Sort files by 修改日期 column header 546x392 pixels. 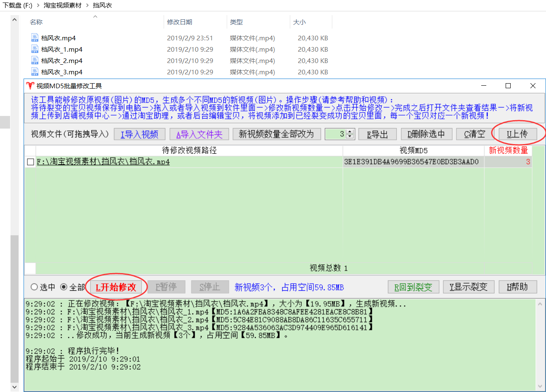(180, 22)
